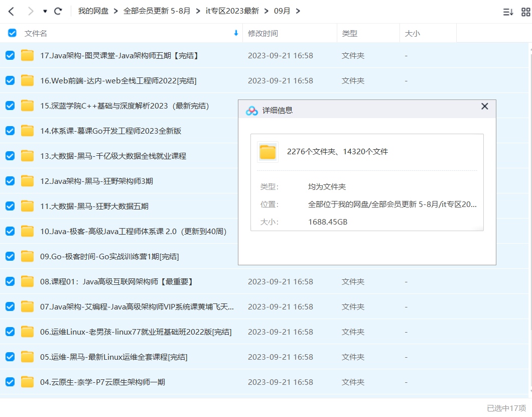
Task: Open the navigation history dropdown arrow
Action: 45,11
